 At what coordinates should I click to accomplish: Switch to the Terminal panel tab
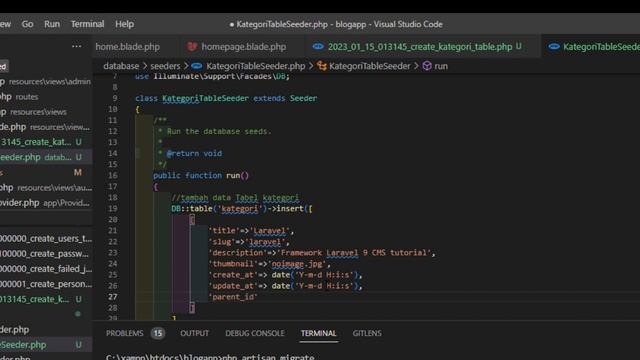[x=318, y=333]
